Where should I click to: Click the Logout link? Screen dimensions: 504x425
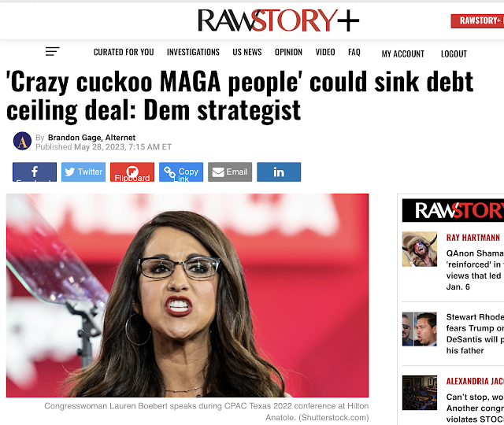click(x=454, y=54)
